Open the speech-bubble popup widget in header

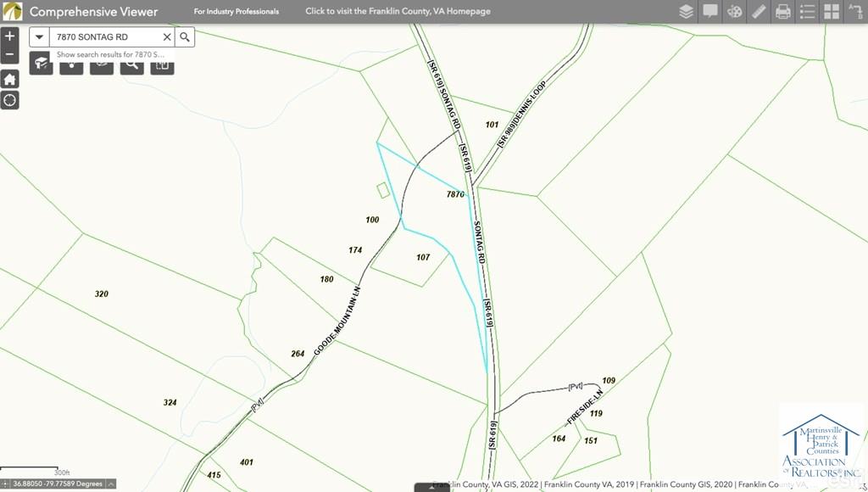(710, 11)
